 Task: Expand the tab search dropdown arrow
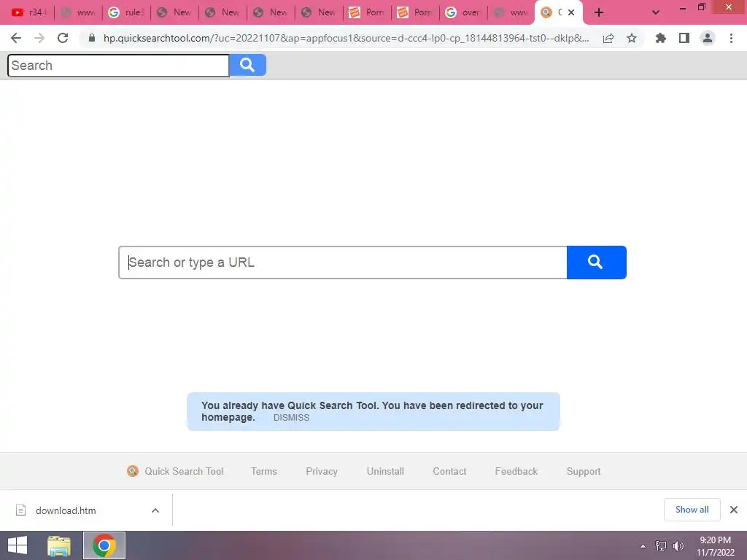pyautogui.click(x=656, y=12)
